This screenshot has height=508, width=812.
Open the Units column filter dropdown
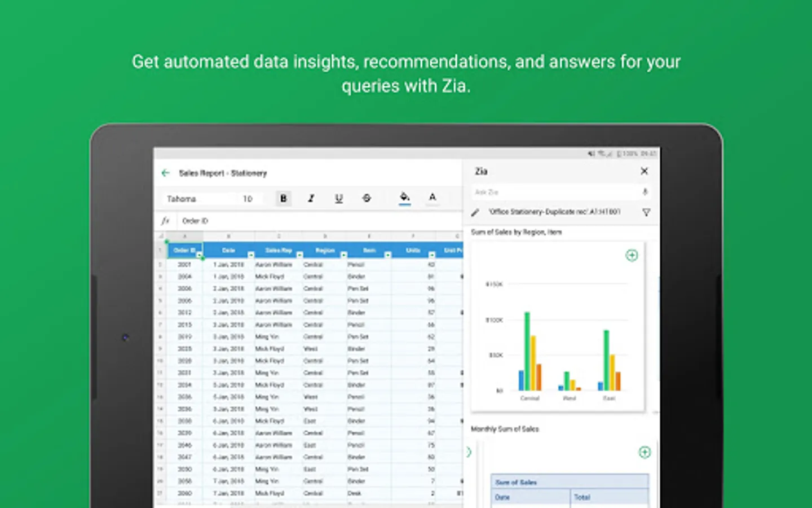coord(431,255)
